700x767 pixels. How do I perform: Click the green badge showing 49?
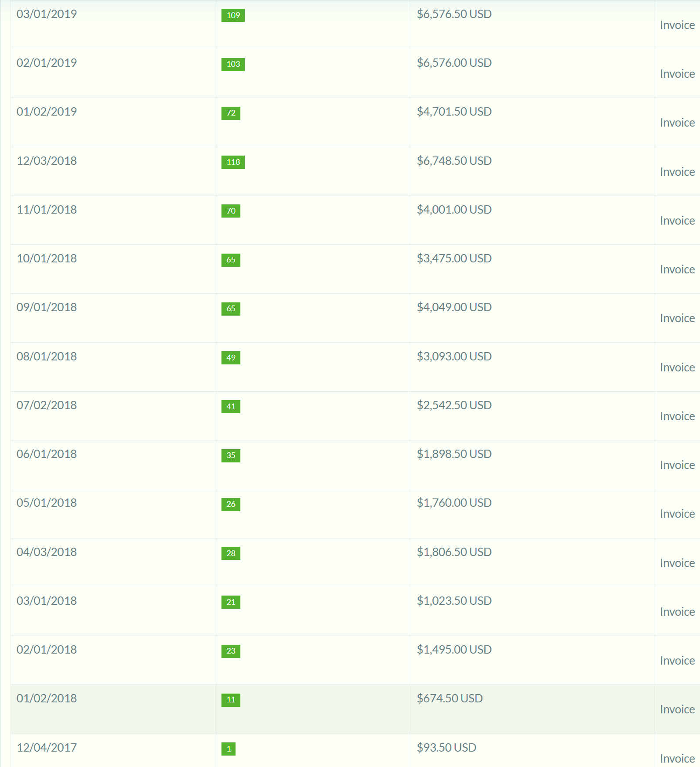click(231, 358)
